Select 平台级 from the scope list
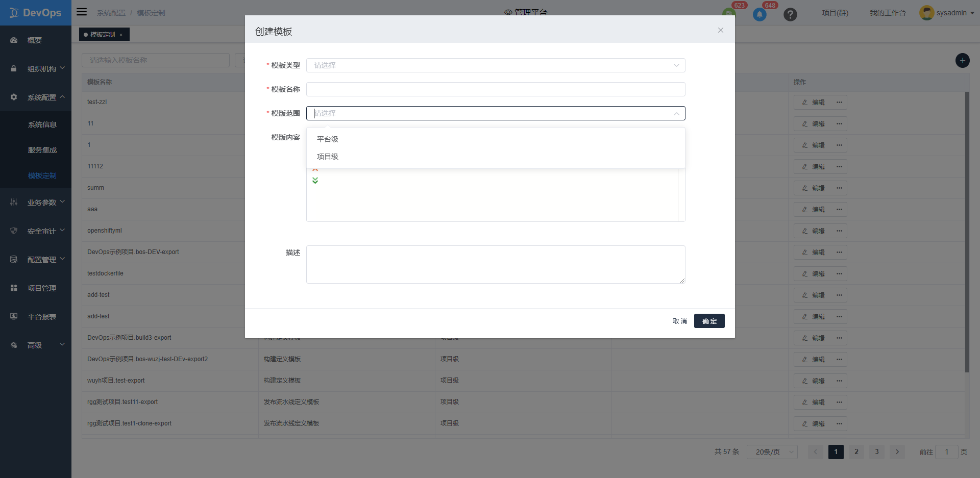 coord(496,139)
